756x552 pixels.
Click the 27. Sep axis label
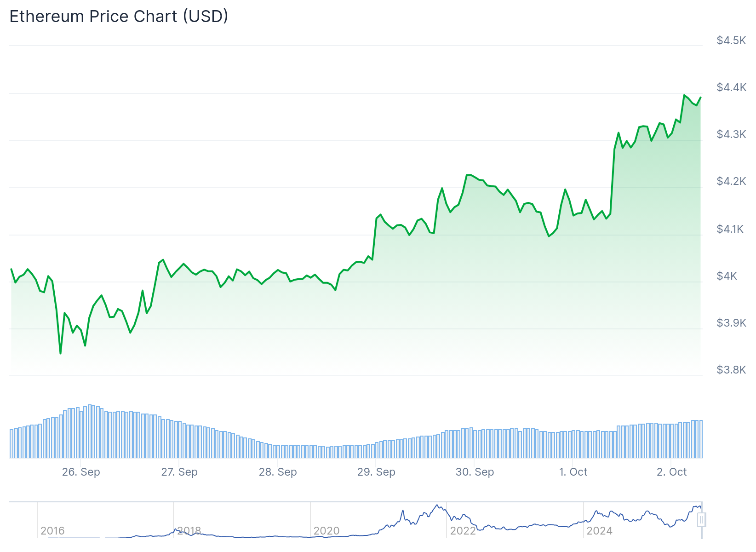[179, 472]
